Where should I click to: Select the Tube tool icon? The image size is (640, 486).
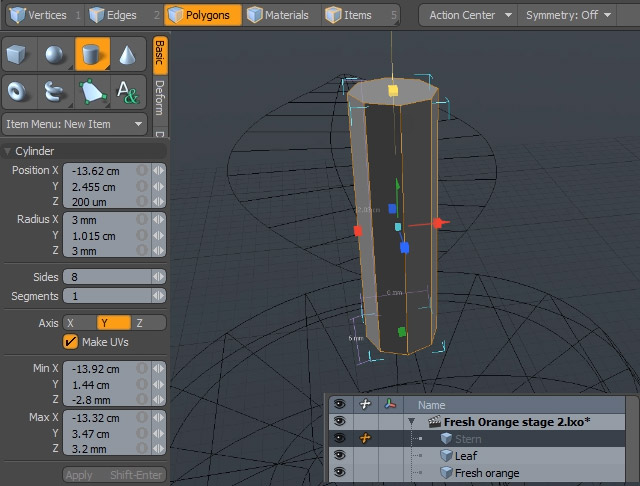(x=56, y=92)
